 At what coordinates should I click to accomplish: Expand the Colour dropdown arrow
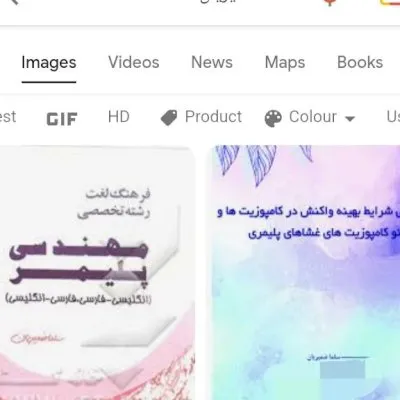pos(350,118)
